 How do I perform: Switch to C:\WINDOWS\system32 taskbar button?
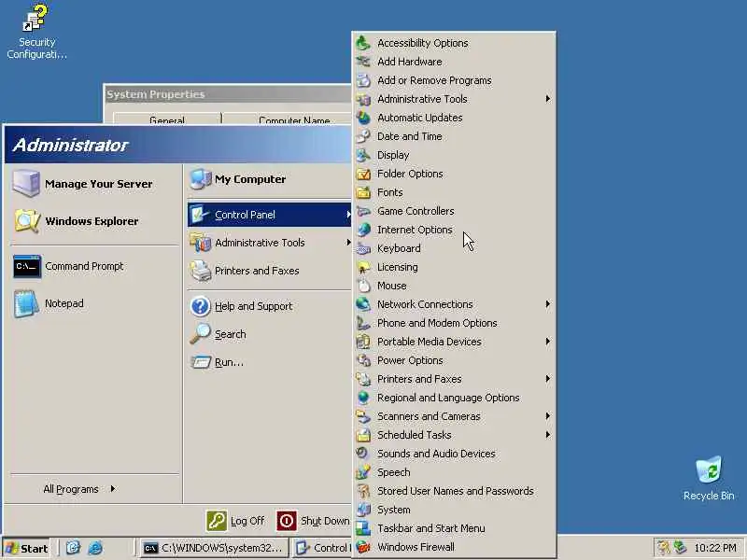214,548
